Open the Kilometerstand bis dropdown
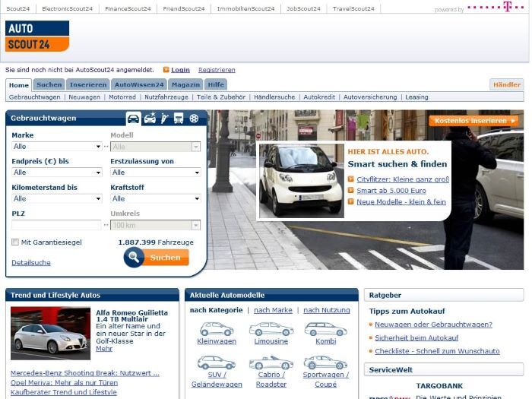Viewport: 532px width, 399px height. [57, 198]
